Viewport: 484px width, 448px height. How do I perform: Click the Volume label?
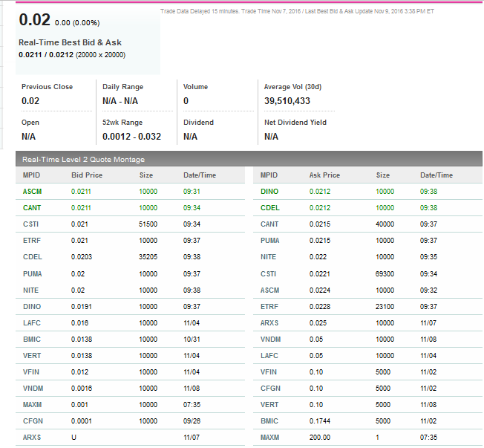[195, 87]
